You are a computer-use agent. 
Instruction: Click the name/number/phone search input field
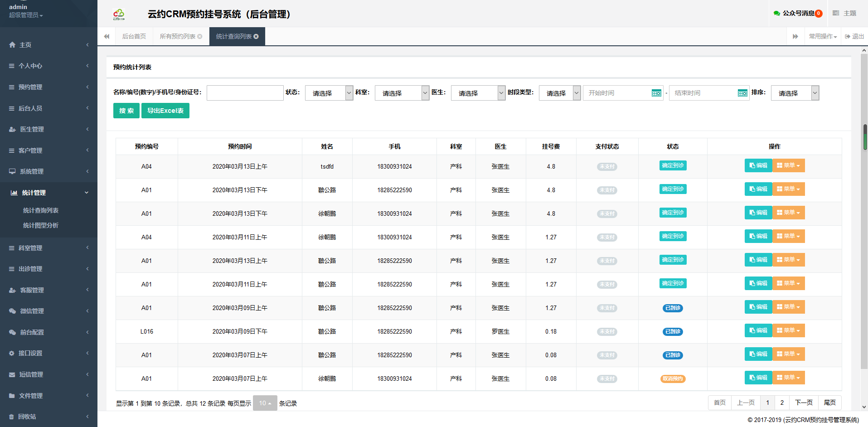tap(245, 93)
